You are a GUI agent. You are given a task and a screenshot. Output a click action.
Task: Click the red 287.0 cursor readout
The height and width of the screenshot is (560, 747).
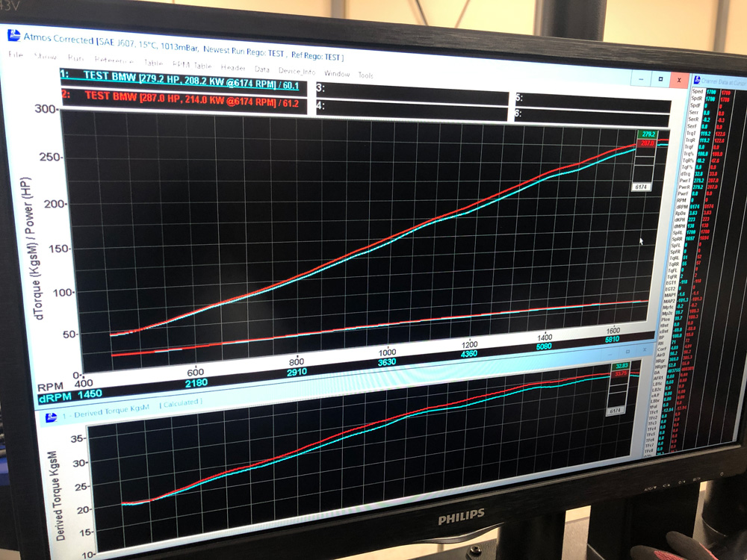pos(647,143)
